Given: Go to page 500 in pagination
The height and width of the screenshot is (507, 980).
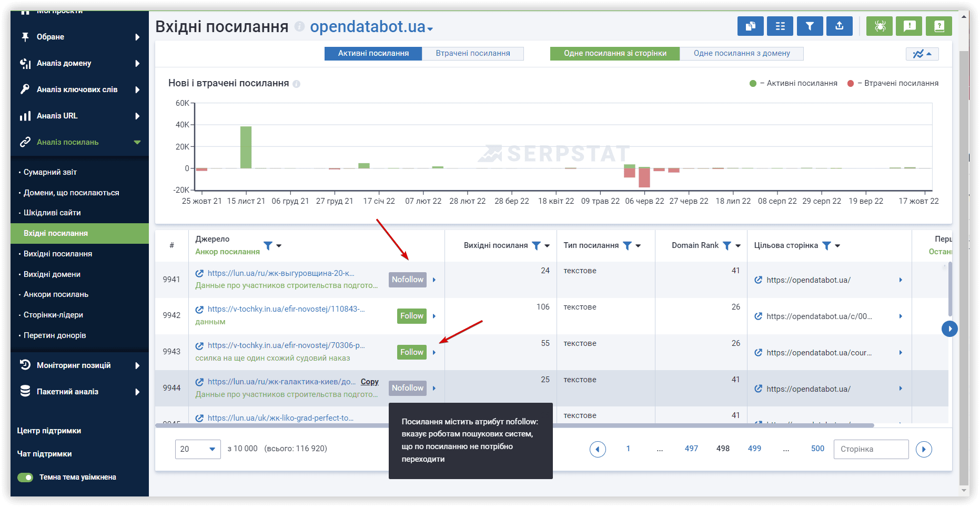Looking at the screenshot, I should point(817,449).
